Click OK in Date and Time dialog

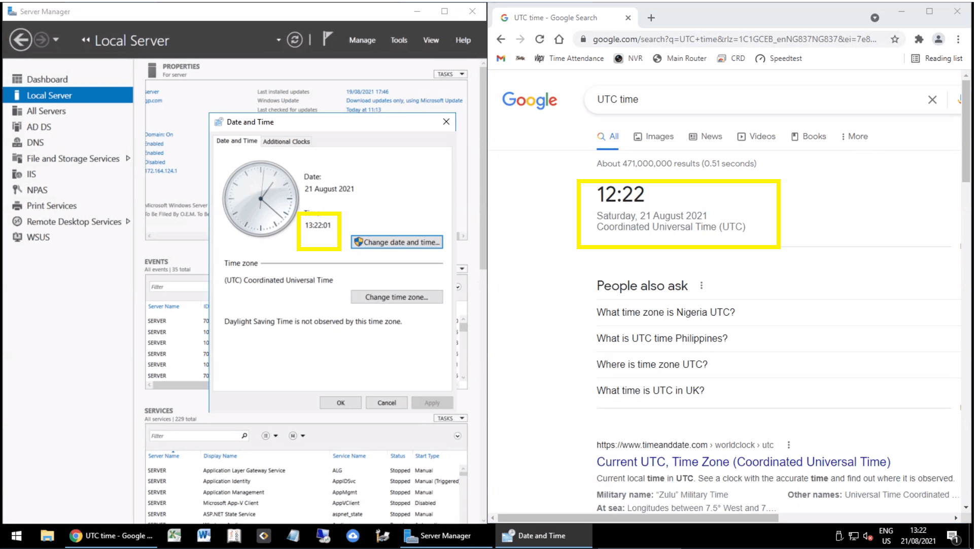pyautogui.click(x=340, y=403)
